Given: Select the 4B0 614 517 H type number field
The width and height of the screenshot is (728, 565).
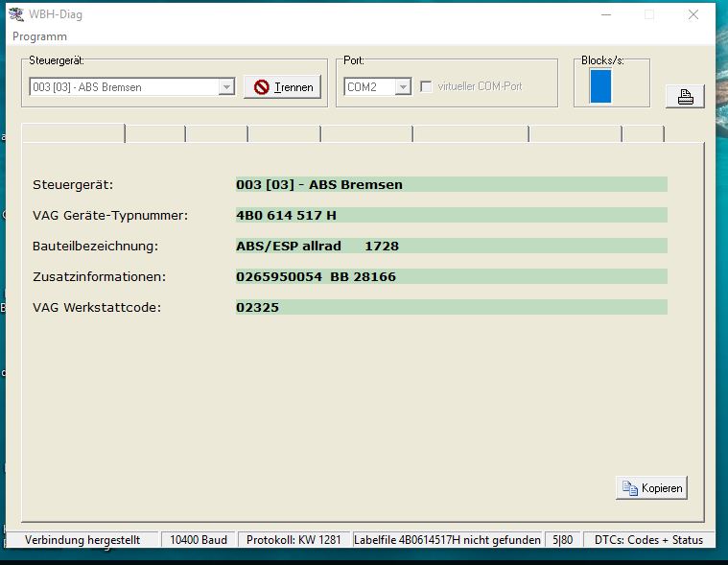Looking at the screenshot, I should pyautogui.click(x=451, y=215).
